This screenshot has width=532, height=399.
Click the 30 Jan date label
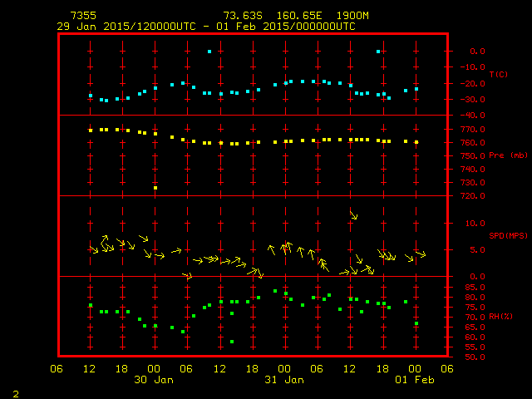(154, 380)
